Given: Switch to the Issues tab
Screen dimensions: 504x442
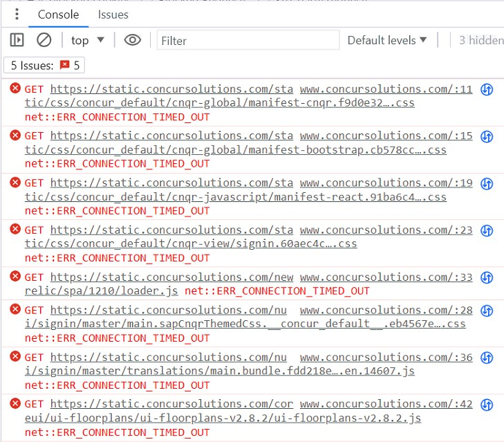Looking at the screenshot, I should coord(113,15).
